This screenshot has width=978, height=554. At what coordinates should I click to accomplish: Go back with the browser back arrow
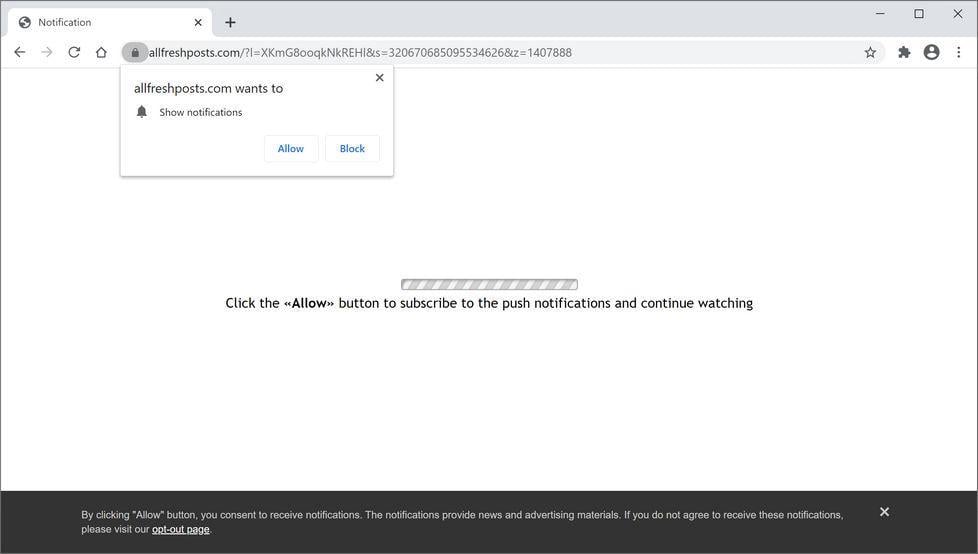pos(20,52)
